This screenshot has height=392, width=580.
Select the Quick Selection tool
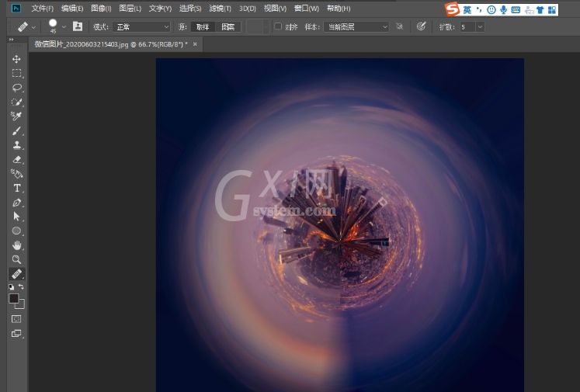click(16, 102)
